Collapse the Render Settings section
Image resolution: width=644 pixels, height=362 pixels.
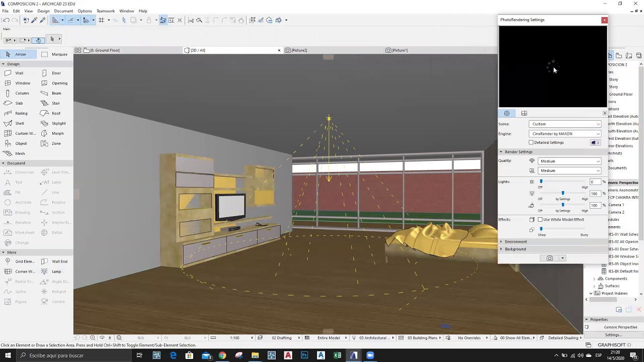pyautogui.click(x=501, y=152)
